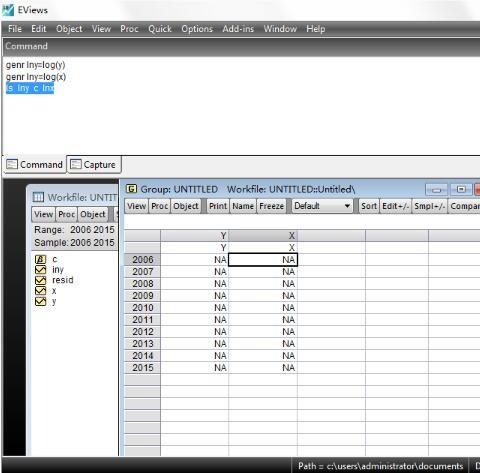Click the X value cell for 2006
Viewport: 480px width, 473px height.
tap(263, 260)
